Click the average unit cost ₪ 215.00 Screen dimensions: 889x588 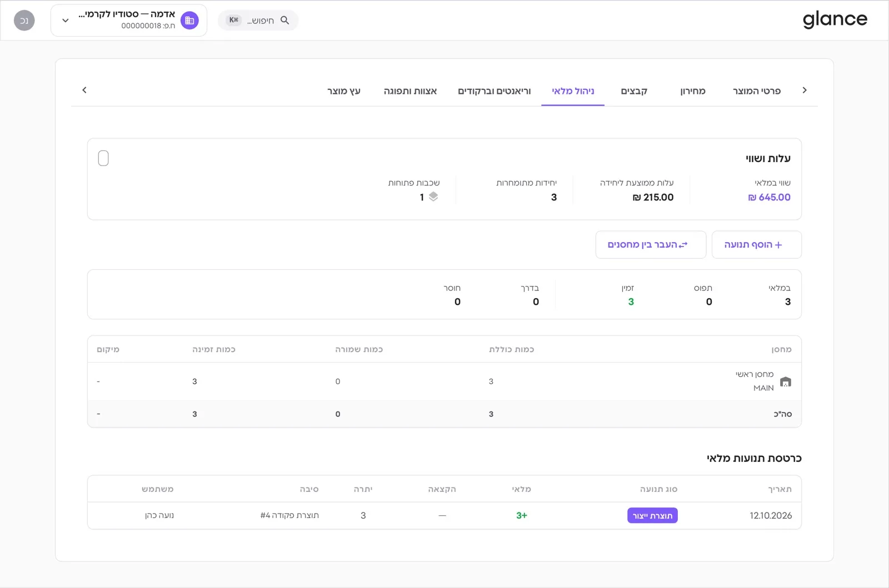tap(653, 197)
